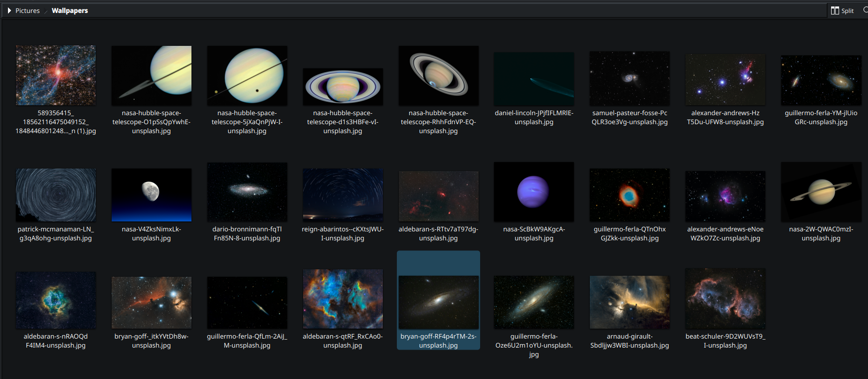This screenshot has width=868, height=379.
Task: Select the Wallpapers breadcrumb
Action: (70, 10)
